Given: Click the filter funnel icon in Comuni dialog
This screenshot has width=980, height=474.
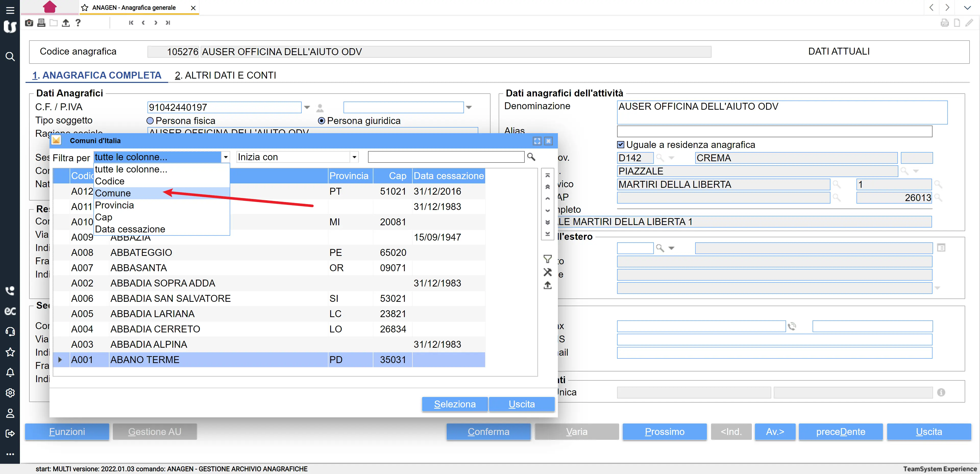Looking at the screenshot, I should coord(547,259).
